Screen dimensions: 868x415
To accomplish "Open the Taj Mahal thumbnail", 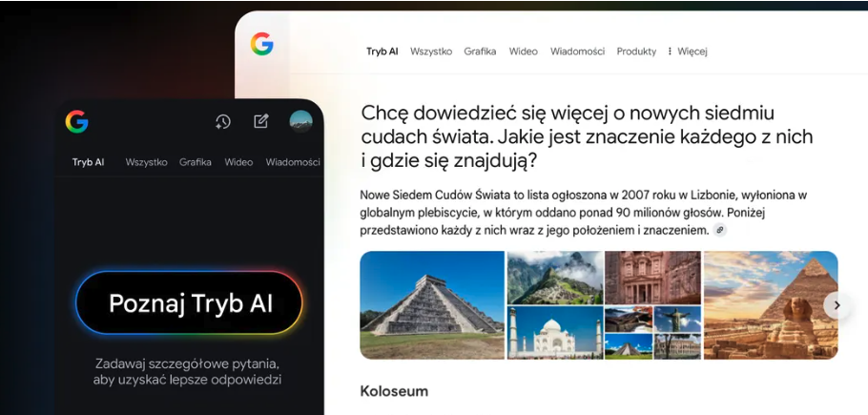I will click(x=555, y=333).
